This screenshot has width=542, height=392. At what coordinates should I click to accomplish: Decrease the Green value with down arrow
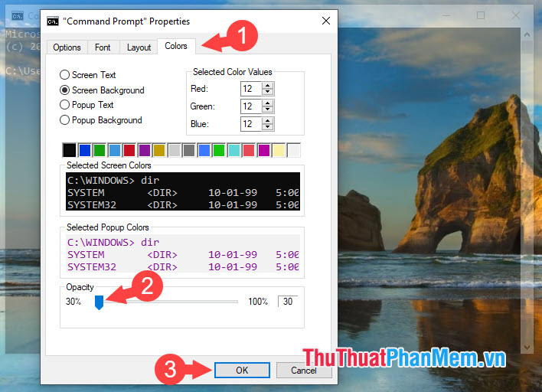(x=267, y=109)
